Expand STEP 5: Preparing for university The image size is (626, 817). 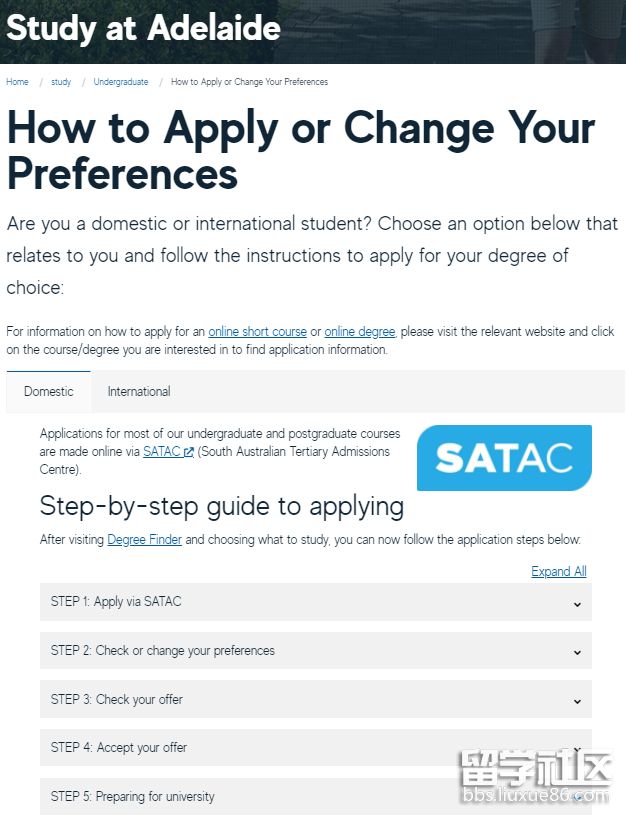pos(133,797)
